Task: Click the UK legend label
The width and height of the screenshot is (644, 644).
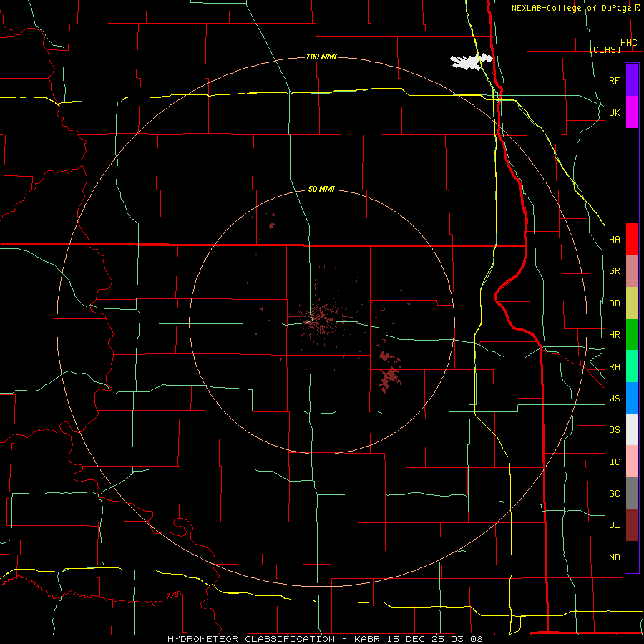Action: tap(615, 112)
